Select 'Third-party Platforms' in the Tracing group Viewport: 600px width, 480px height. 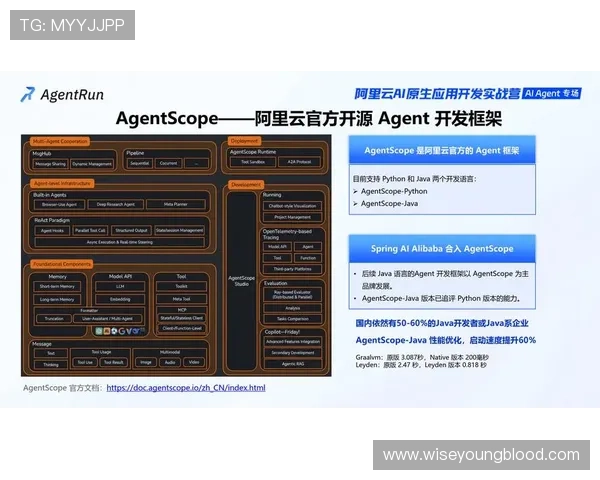[x=292, y=269]
